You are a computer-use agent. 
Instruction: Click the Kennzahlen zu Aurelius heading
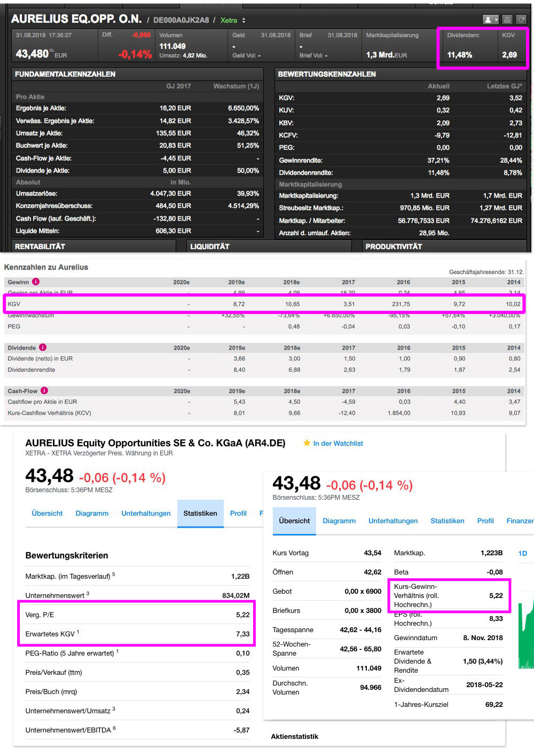coord(46,267)
